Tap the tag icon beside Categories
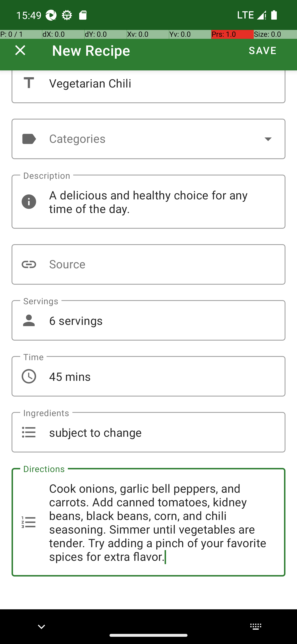The image size is (297, 644). point(29,139)
